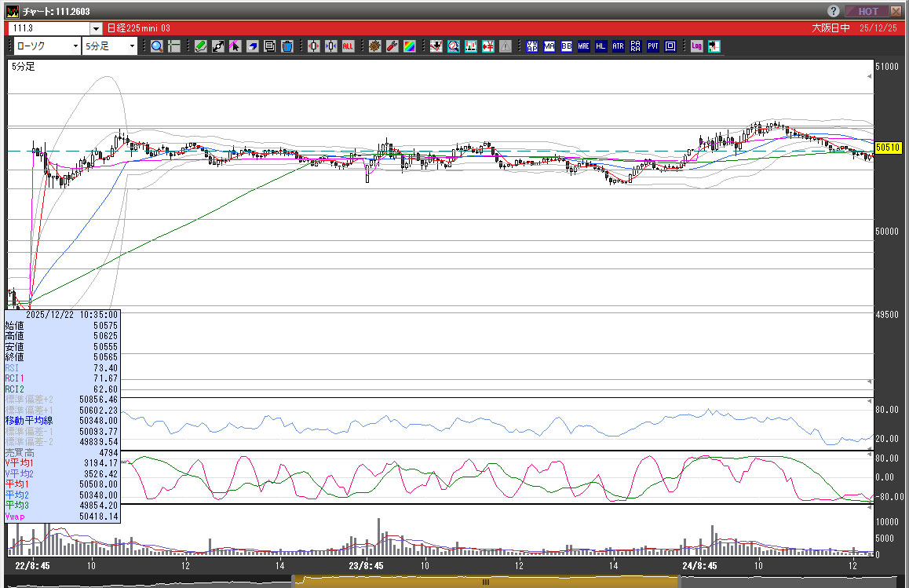Toggle the HL indicator button
The image size is (909, 588).
(601, 46)
